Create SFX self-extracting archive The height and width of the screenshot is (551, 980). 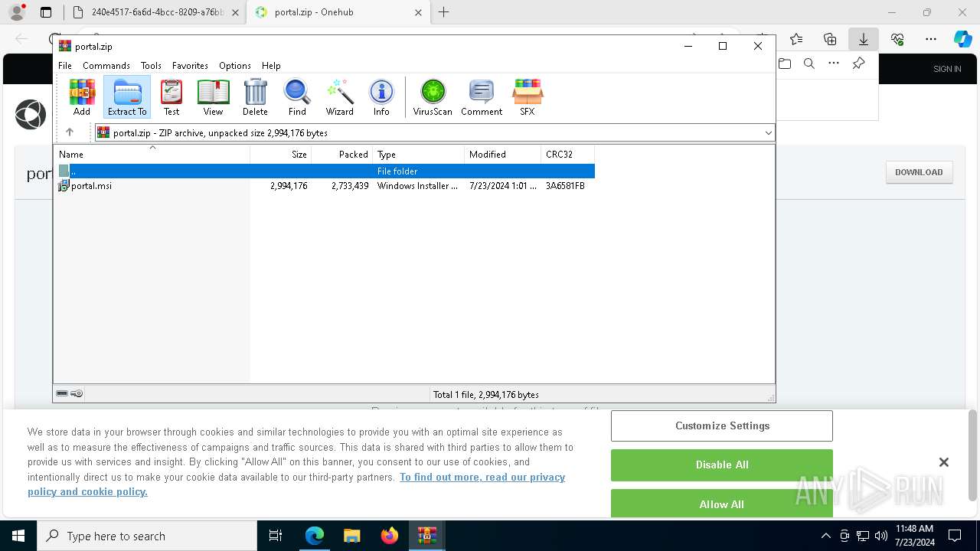tap(528, 97)
